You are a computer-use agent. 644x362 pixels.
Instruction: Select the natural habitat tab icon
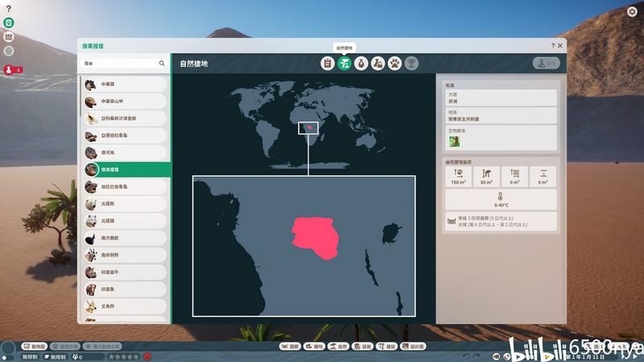click(345, 64)
